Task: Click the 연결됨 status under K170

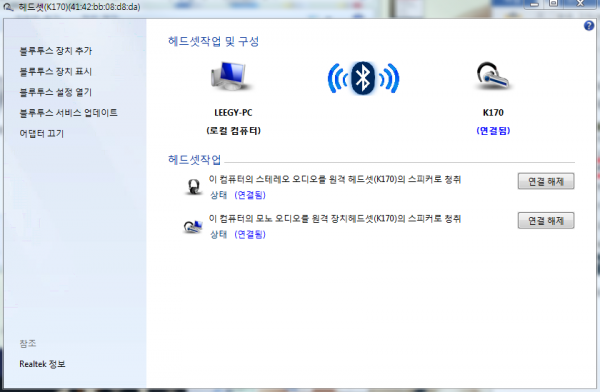Action: (493, 131)
